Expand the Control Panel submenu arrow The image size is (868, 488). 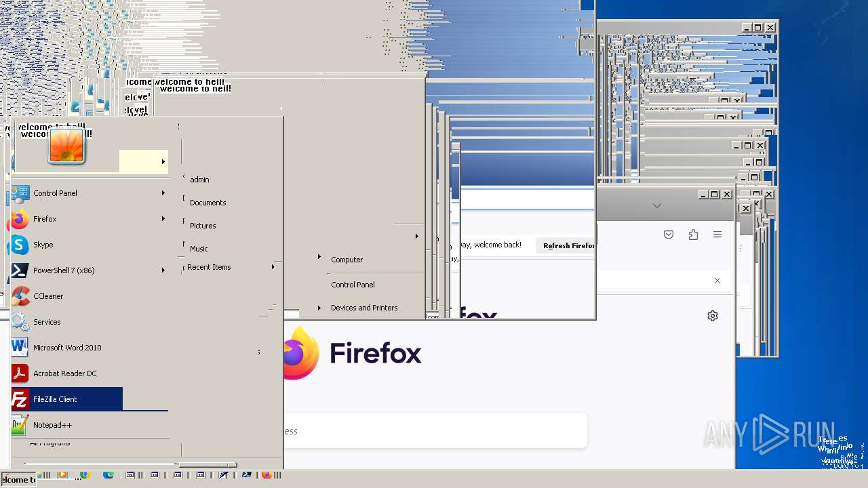tap(163, 193)
